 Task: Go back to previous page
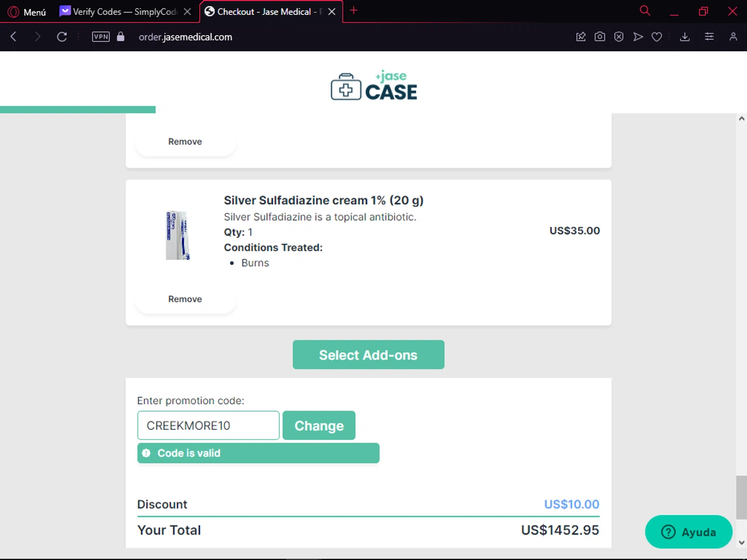coord(13,36)
